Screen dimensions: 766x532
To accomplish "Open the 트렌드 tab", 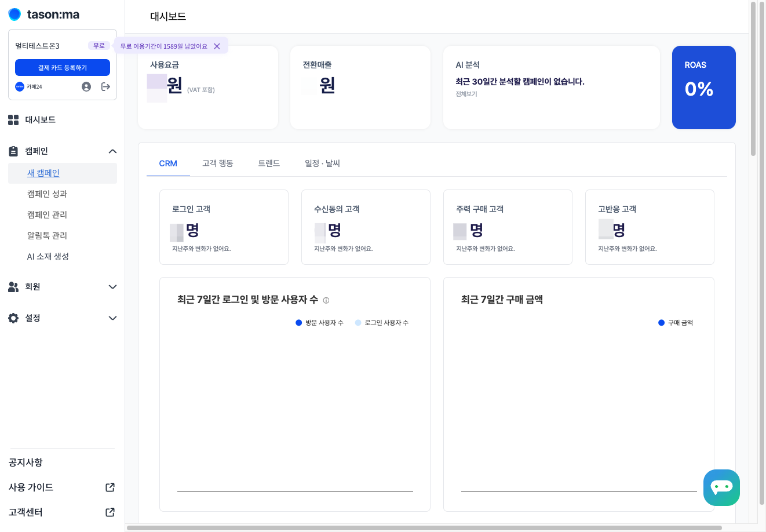I will coord(269,163).
